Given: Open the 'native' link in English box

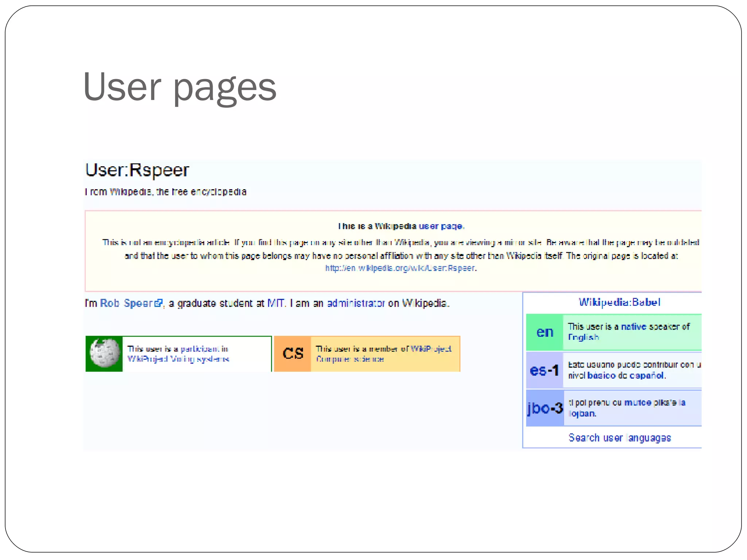Looking at the screenshot, I should [x=634, y=327].
